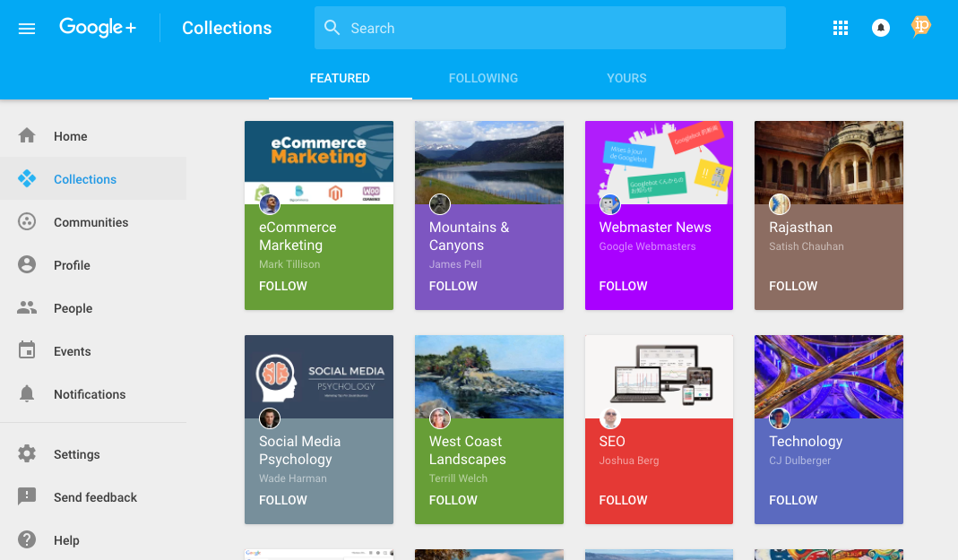Viewport: 958px width, 560px height.
Task: Select Communities in the sidebar
Action: point(93,222)
